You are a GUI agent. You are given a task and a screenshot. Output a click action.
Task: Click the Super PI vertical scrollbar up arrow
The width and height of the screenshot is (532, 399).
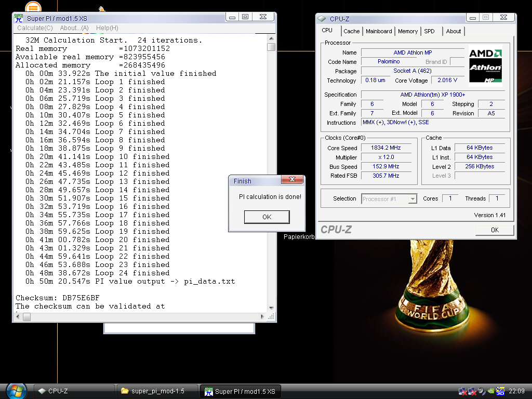click(271, 38)
